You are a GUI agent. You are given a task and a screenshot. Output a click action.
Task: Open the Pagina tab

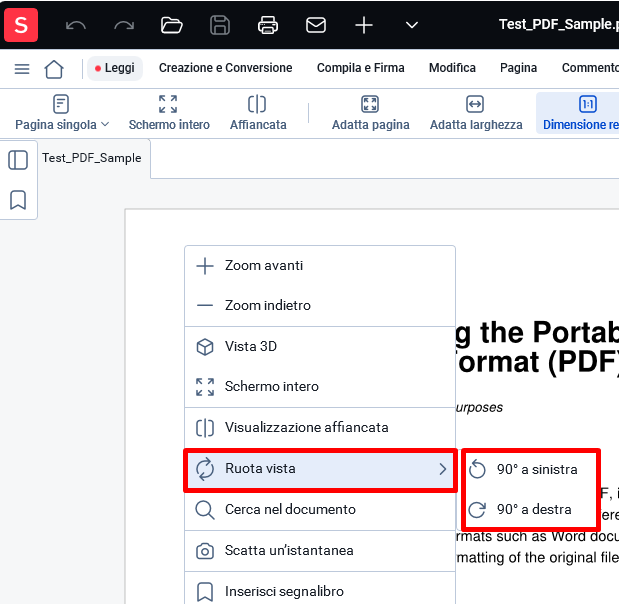coord(518,68)
